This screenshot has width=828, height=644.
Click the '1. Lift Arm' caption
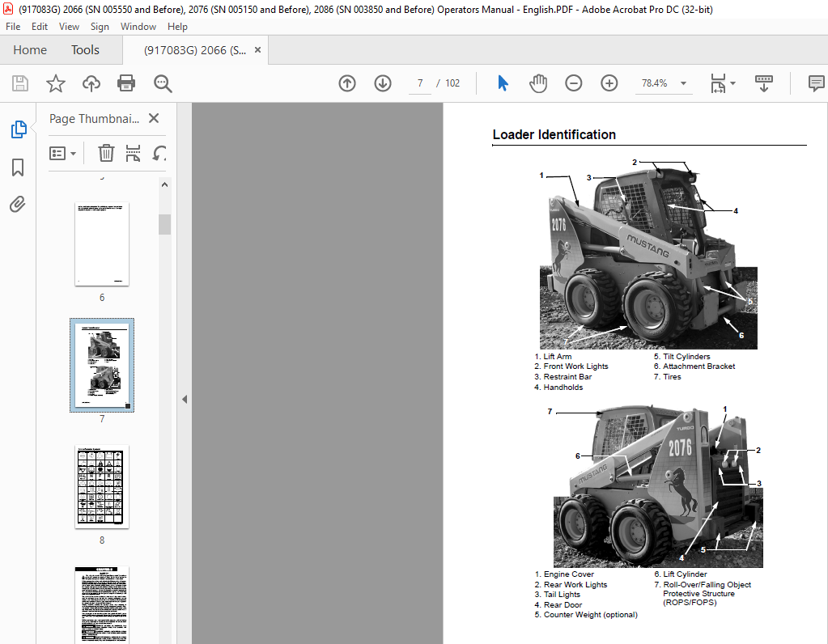(x=553, y=356)
